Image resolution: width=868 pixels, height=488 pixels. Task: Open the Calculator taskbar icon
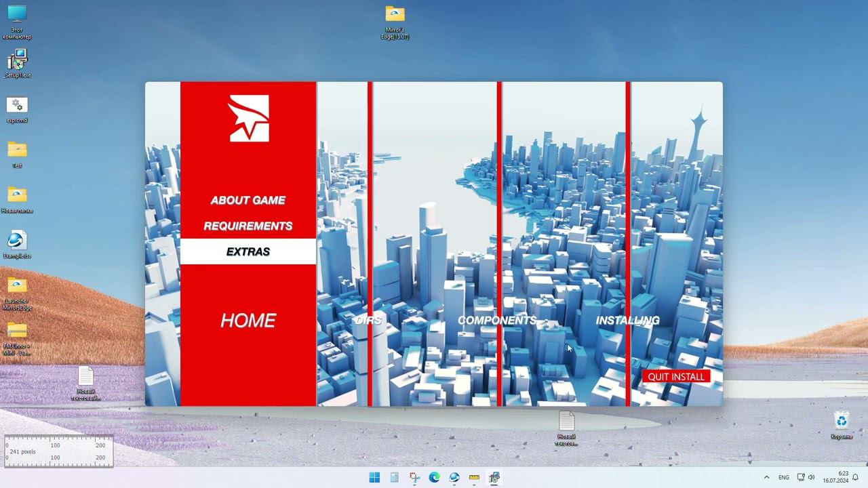pyautogui.click(x=394, y=477)
